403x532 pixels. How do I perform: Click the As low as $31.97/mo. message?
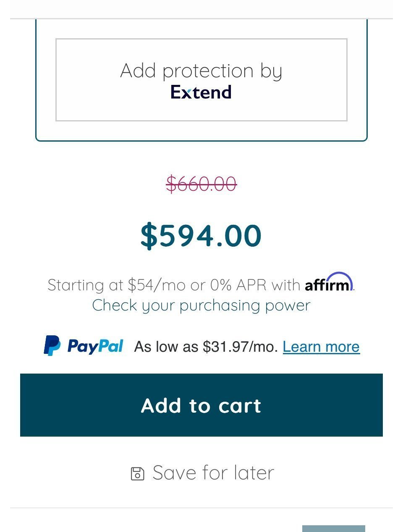point(206,347)
